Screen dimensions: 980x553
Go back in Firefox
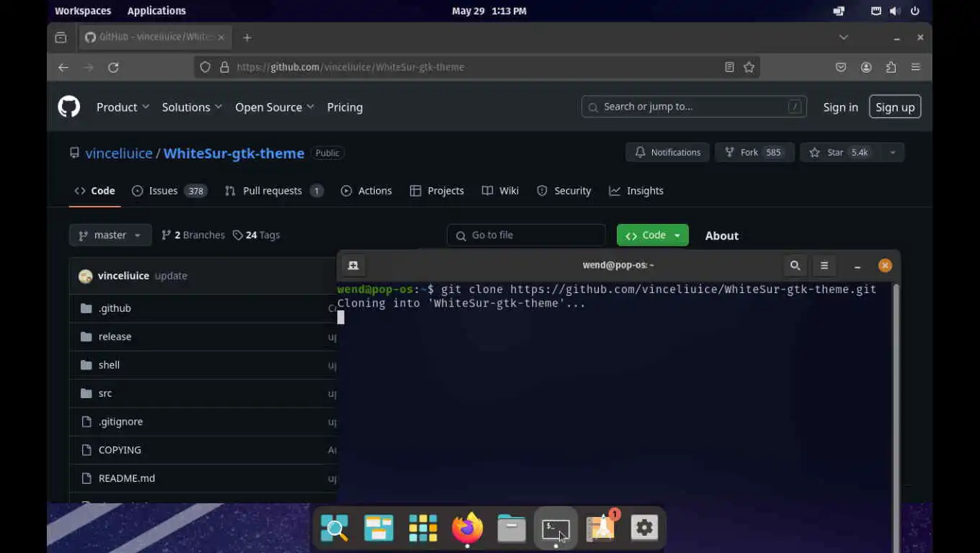tap(63, 67)
